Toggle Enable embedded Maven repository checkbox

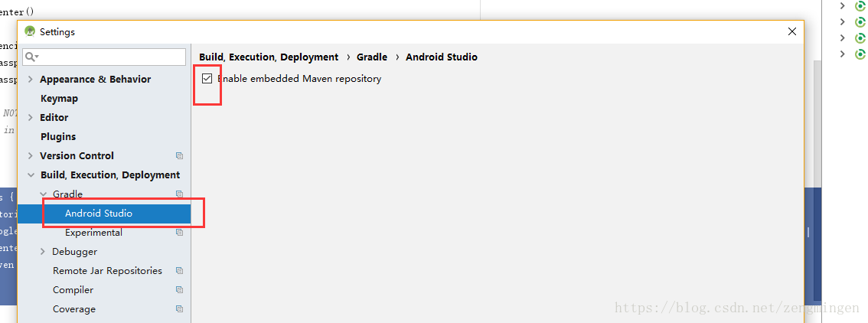207,79
